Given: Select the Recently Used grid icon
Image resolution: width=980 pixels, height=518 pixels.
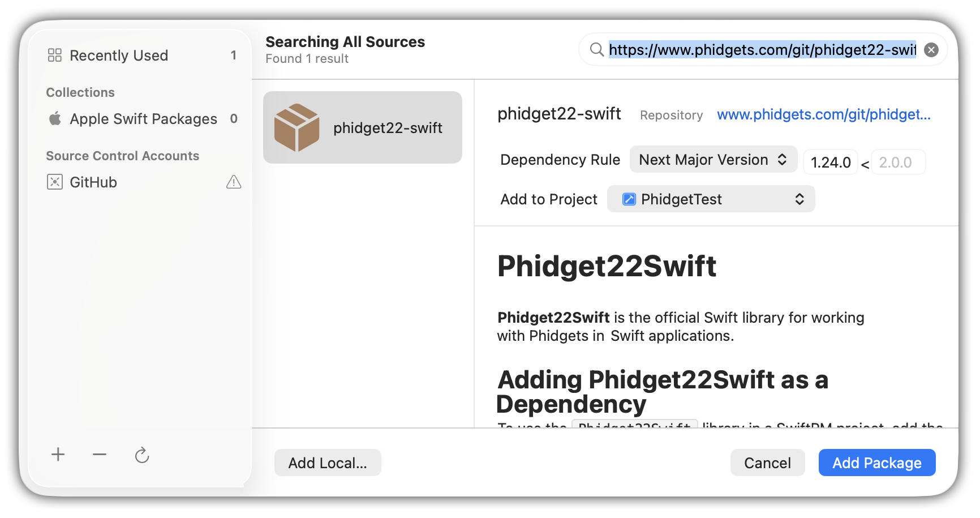Looking at the screenshot, I should coord(55,55).
